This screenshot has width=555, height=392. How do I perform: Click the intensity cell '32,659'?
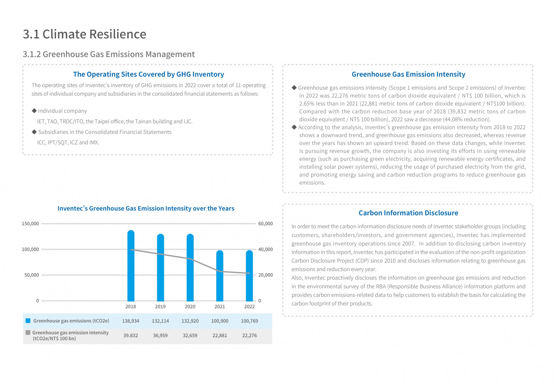190,335
